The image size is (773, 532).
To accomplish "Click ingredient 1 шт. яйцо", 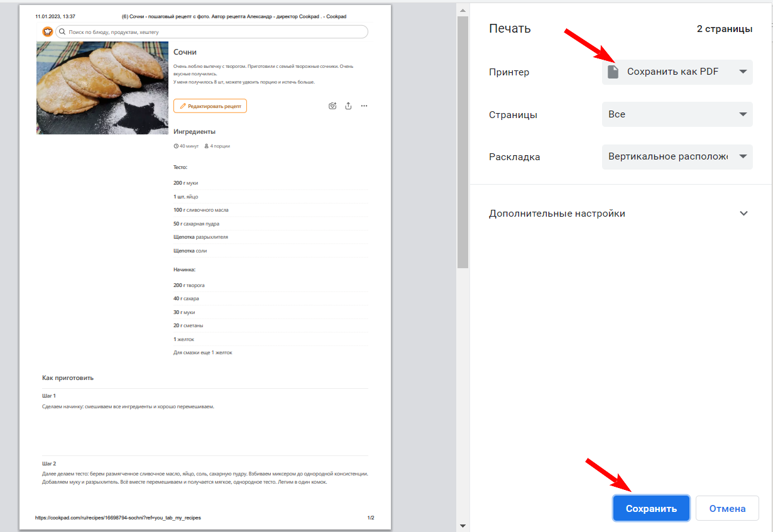I will coord(185,197).
